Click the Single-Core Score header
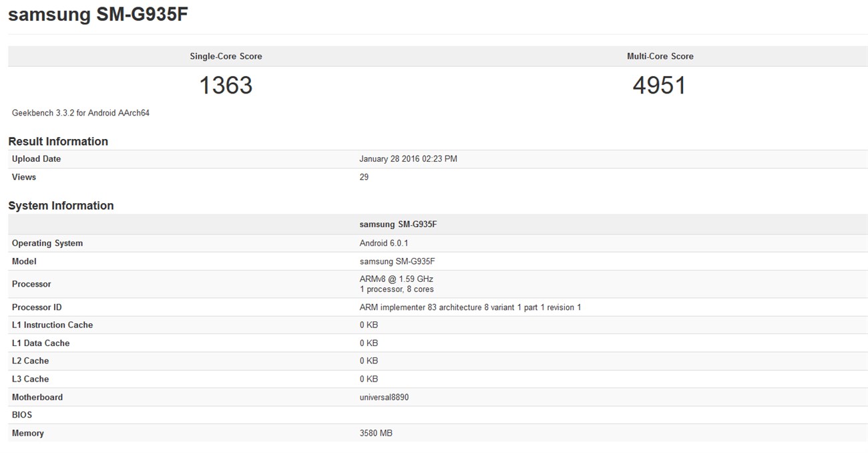The height and width of the screenshot is (453, 868). click(226, 57)
